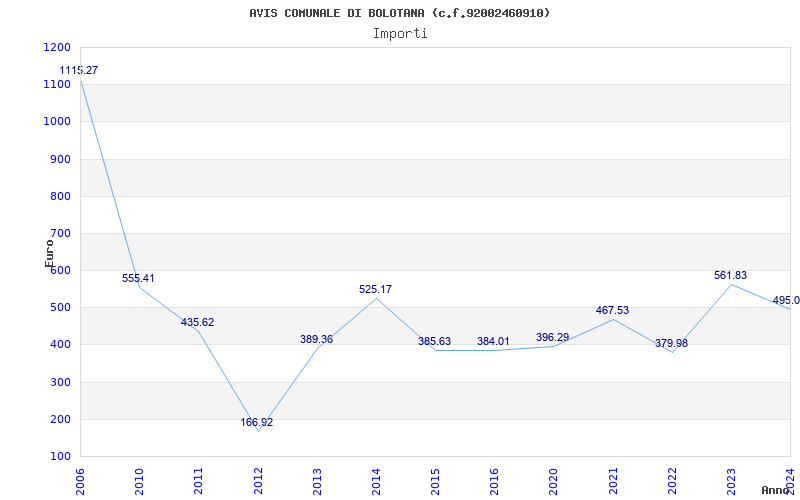The image size is (800, 500).
Task: Click the y-axis value 100
Action: coord(60,457)
